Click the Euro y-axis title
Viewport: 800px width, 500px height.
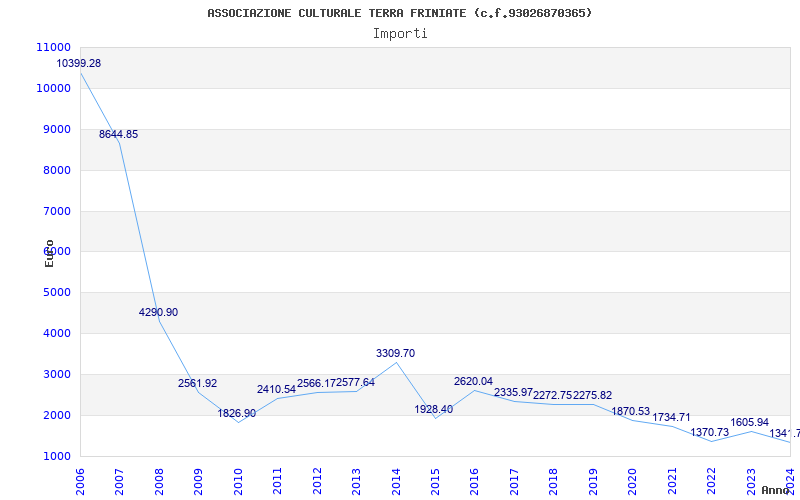click(x=49, y=253)
